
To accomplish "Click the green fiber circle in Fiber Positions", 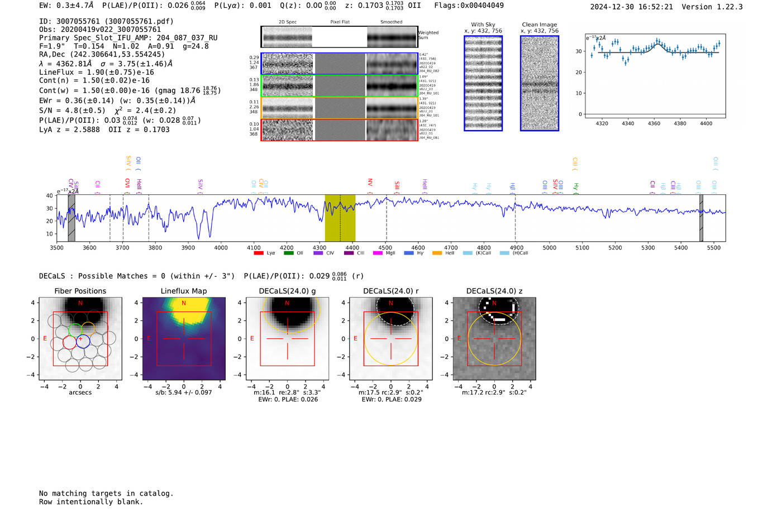I will [x=75, y=329].
